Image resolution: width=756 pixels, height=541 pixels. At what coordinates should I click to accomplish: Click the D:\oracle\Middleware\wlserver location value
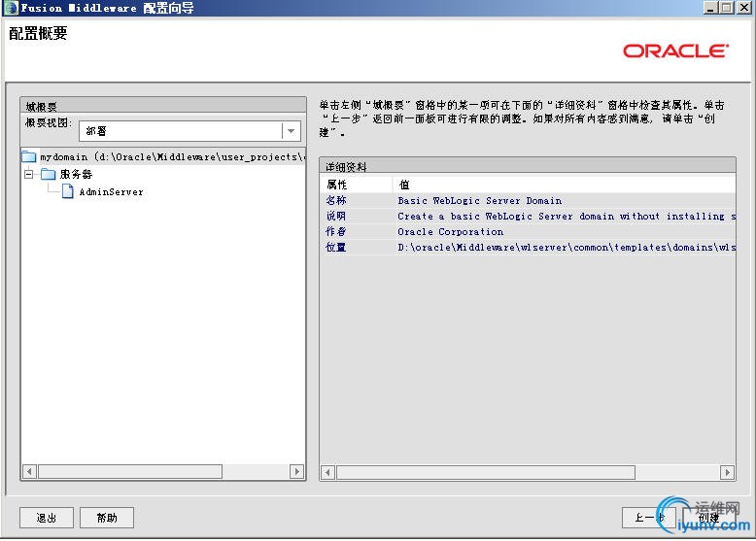(567, 247)
